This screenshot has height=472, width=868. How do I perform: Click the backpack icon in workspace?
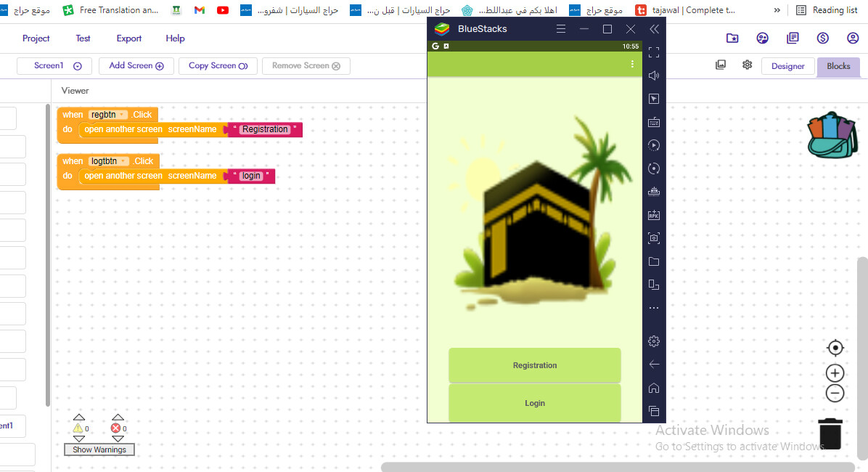point(832,134)
